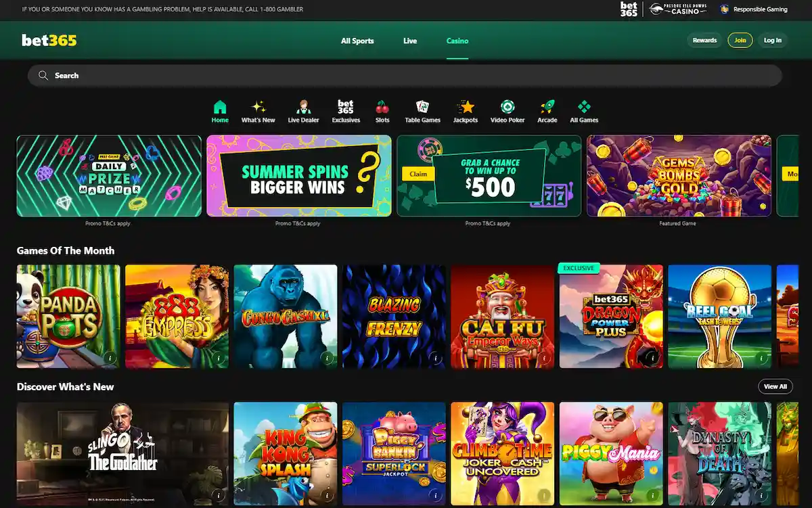The height and width of the screenshot is (508, 812).
Task: Show info for Piggy Mania game
Action: tap(652, 496)
